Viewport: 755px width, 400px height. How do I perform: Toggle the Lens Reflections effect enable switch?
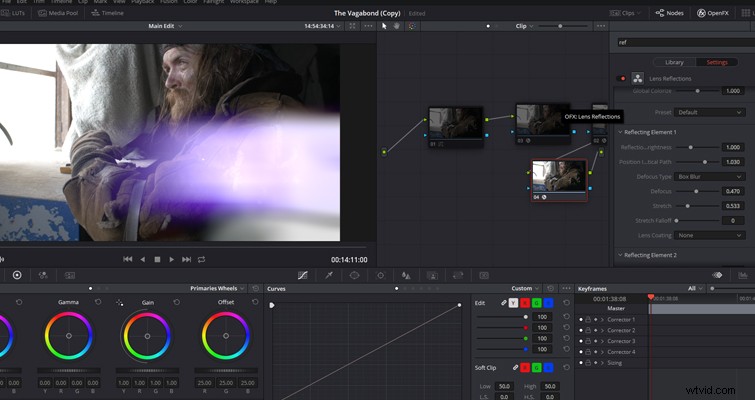coord(621,78)
